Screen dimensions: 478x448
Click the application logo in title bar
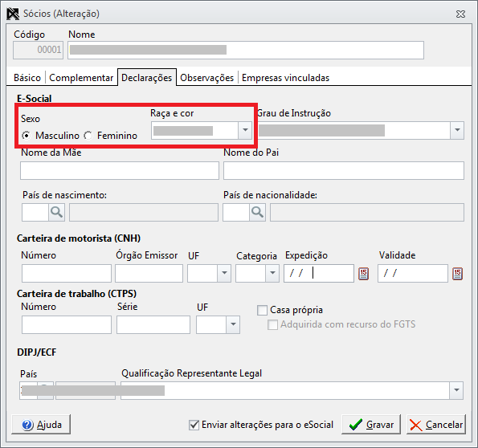[13, 14]
